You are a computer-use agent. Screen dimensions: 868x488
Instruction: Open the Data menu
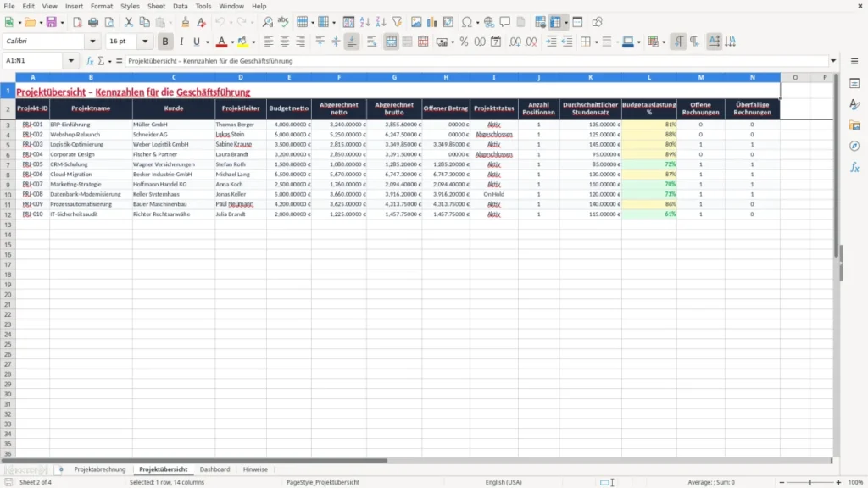(180, 6)
